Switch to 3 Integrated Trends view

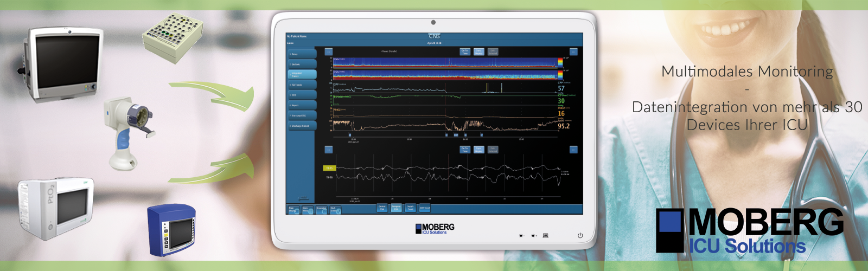pyautogui.click(x=302, y=74)
